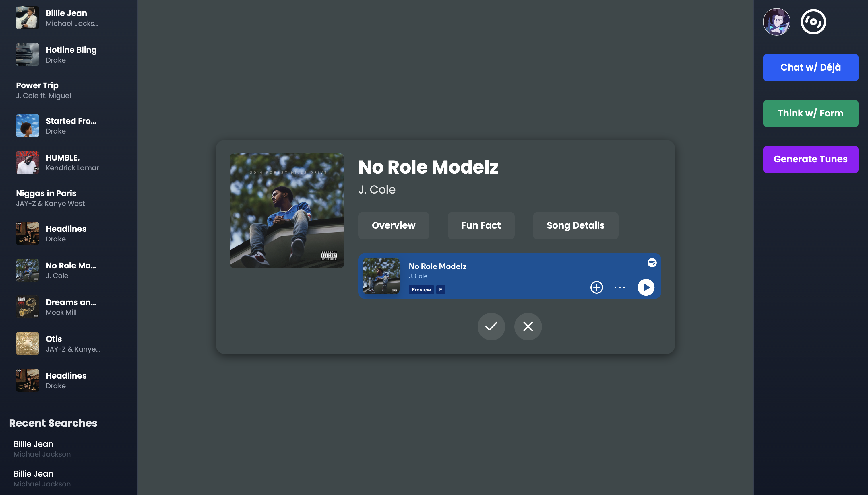Click the large Forest Hills Drive album cover
868x495 pixels.
pyautogui.click(x=287, y=211)
